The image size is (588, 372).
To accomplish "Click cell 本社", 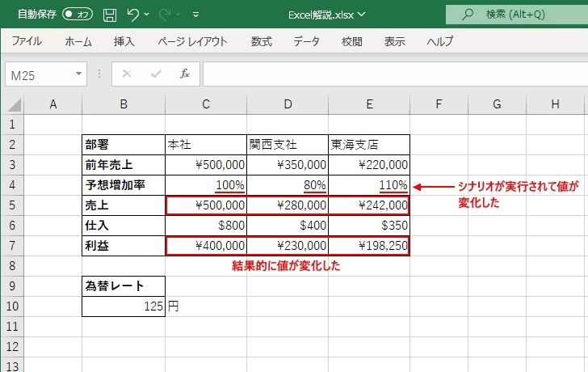I will pos(206,145).
